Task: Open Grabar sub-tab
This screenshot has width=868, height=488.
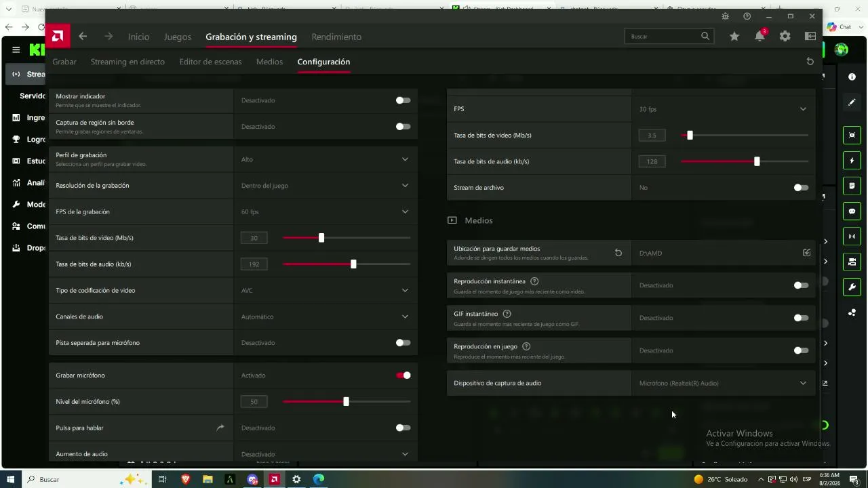Action: point(64,62)
